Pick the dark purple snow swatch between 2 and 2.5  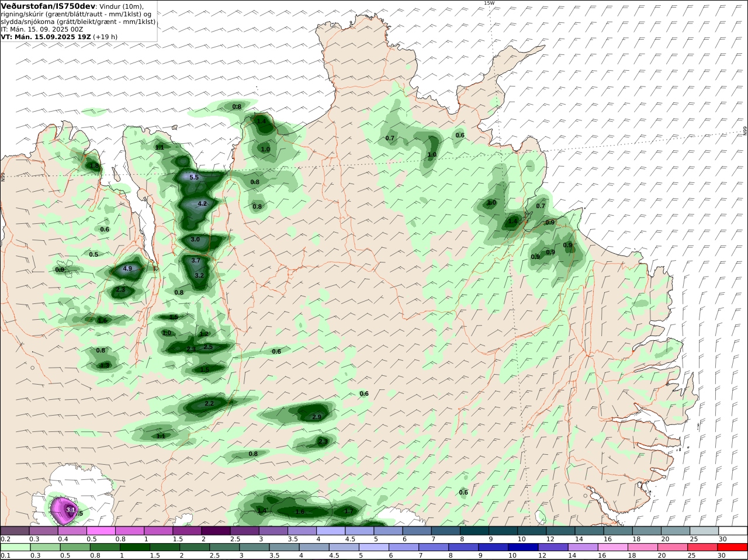pos(216,530)
